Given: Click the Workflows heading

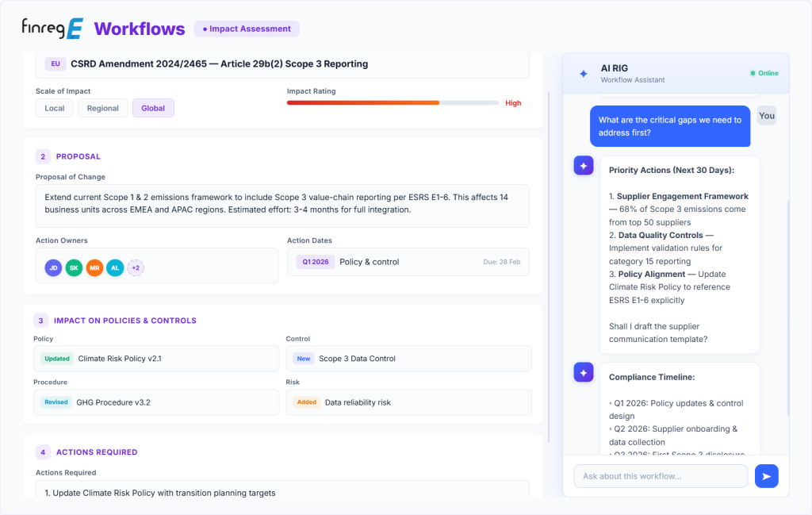Looking at the screenshot, I should pyautogui.click(x=140, y=29).
